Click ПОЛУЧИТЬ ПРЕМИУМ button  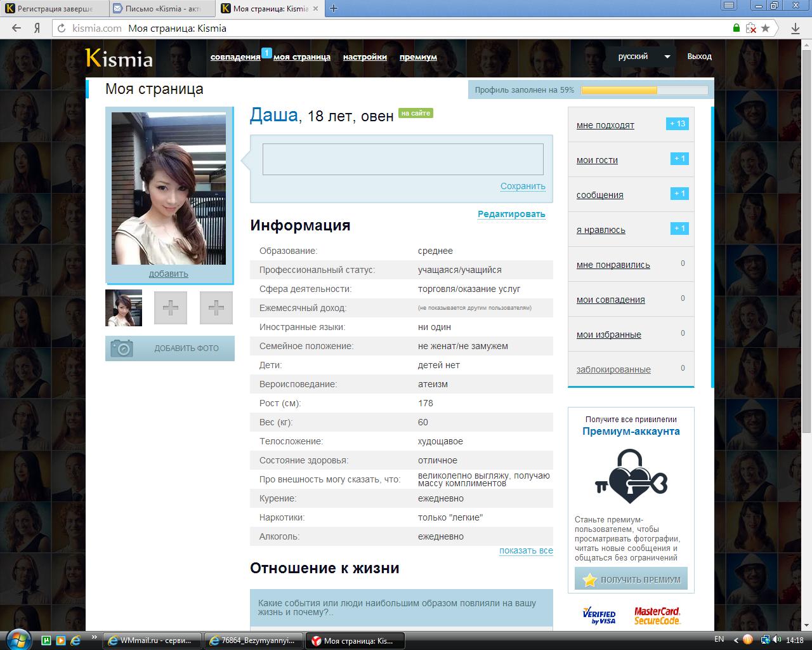631,580
